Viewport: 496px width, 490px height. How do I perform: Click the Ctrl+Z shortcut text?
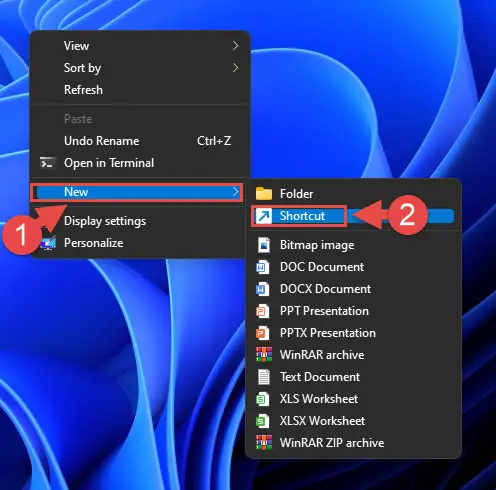214,141
